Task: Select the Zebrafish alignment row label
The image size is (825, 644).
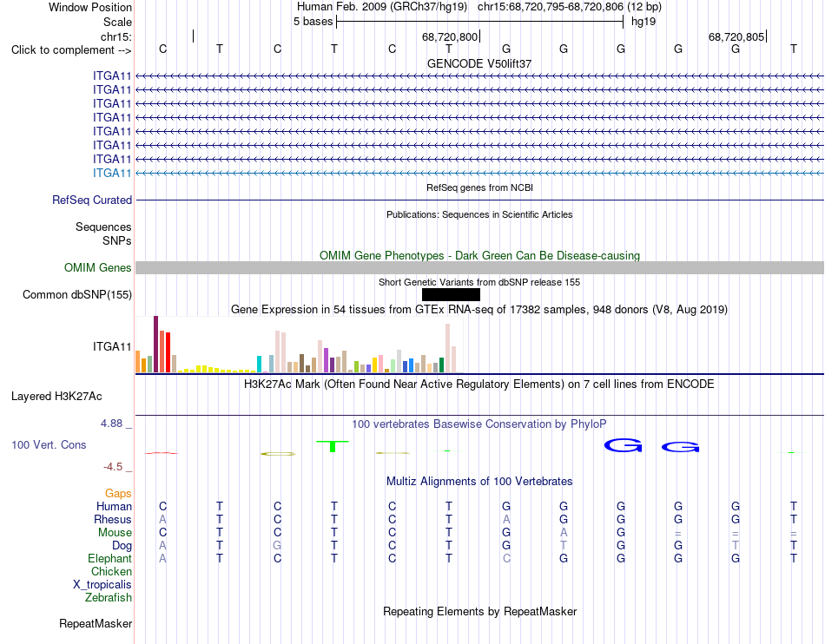Action: point(108,598)
